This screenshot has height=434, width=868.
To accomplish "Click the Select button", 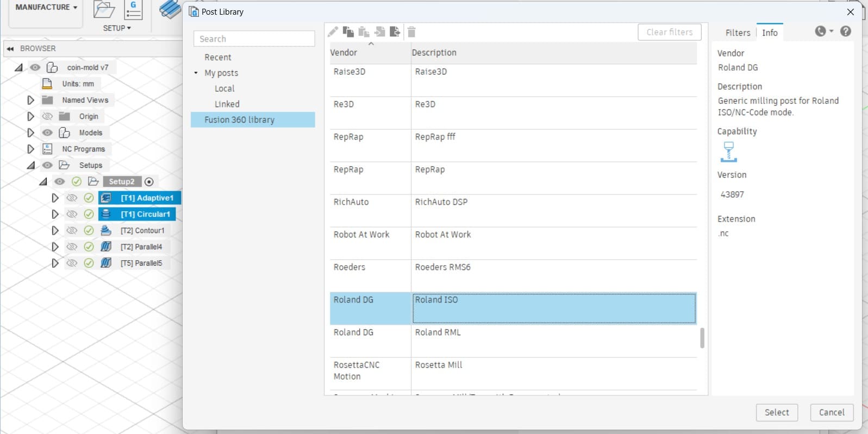I will coord(777,412).
